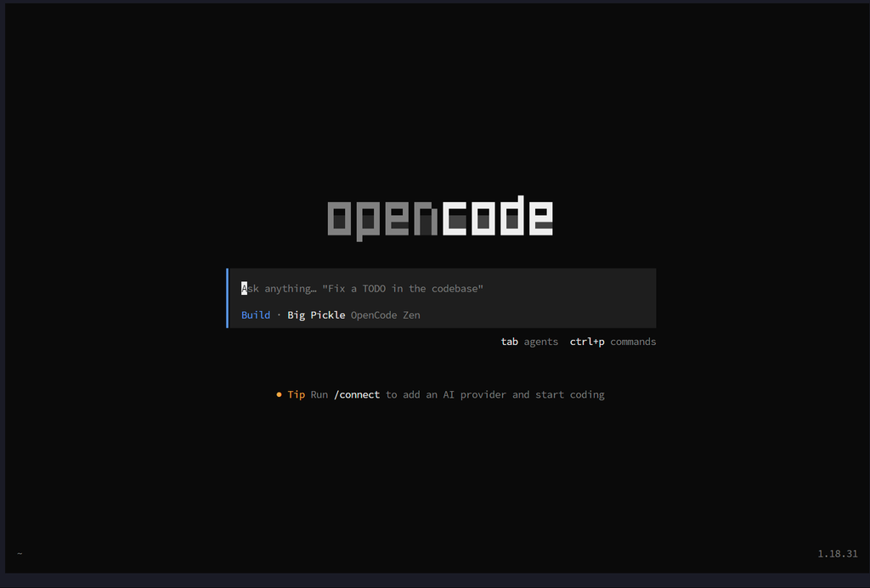This screenshot has height=588, width=870.
Task: Click the home directory tilde indicator
Action: pos(20,554)
